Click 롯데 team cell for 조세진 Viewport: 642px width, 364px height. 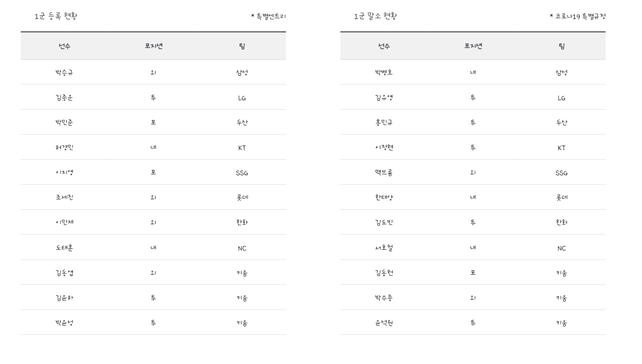click(242, 197)
